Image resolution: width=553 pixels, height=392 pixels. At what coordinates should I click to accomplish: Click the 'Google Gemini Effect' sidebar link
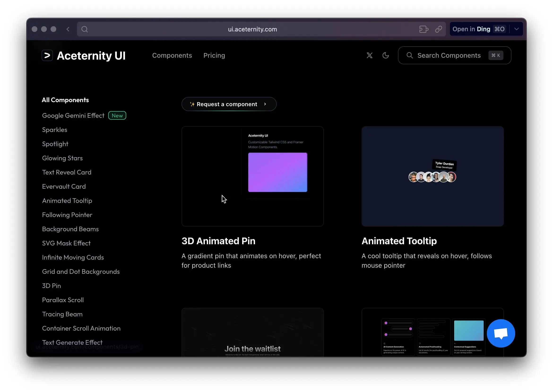[73, 115]
